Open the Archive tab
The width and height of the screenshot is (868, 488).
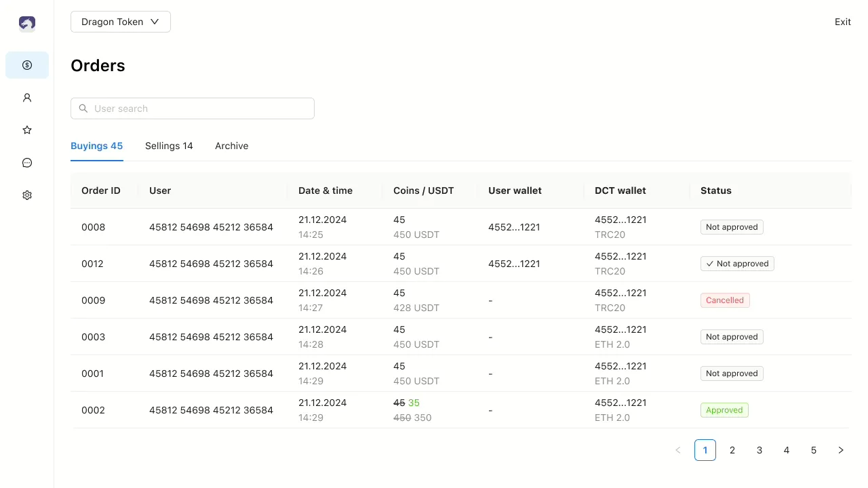[231, 146]
